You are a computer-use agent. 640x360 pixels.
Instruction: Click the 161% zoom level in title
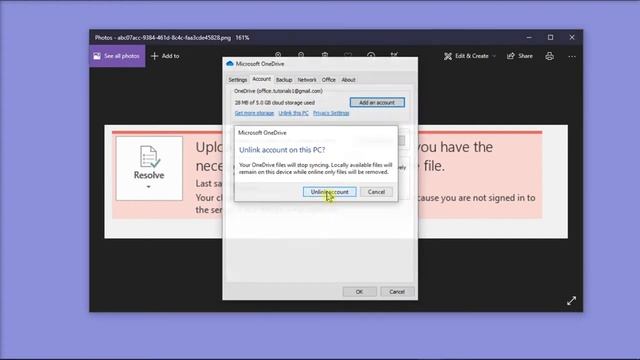click(x=242, y=38)
